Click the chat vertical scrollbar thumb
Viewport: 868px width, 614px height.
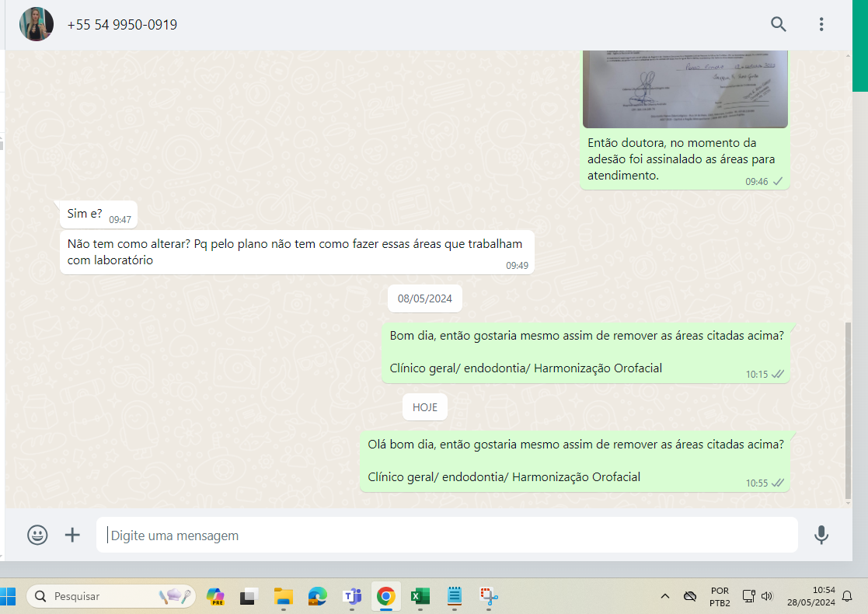[848, 410]
